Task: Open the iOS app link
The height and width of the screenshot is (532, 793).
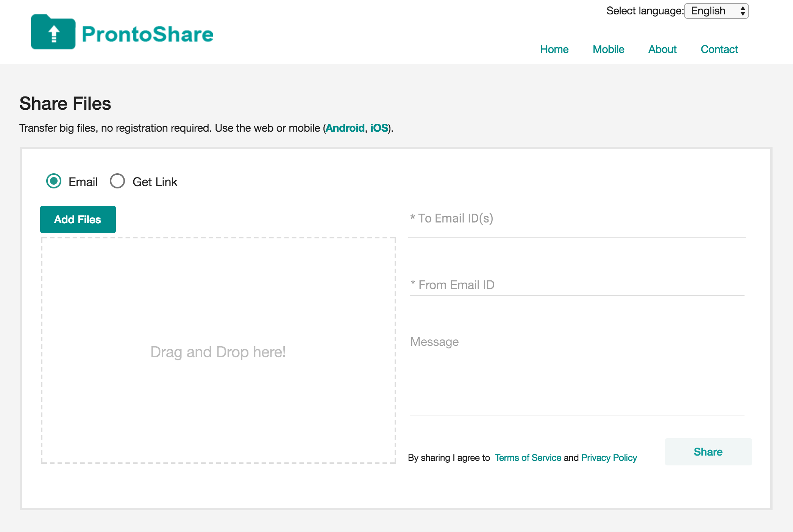Action: [x=379, y=128]
